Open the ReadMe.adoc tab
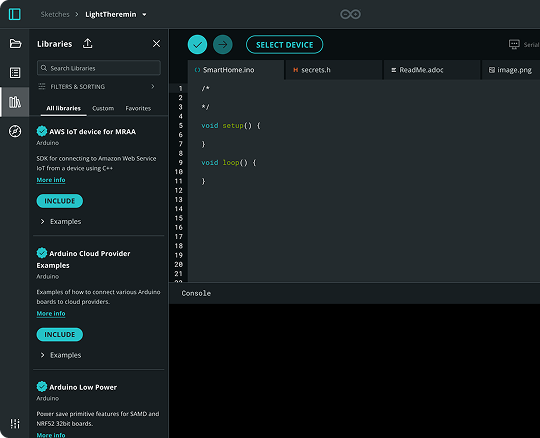 (x=432, y=70)
